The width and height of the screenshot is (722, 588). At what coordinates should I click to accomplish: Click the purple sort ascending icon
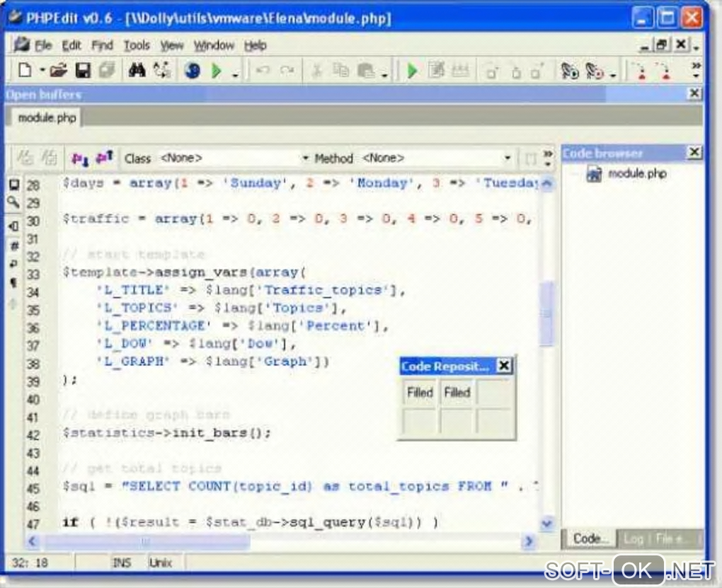(104, 158)
